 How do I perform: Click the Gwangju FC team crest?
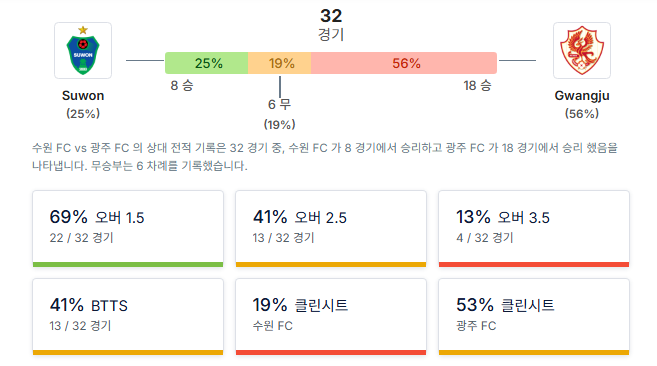tap(582, 50)
